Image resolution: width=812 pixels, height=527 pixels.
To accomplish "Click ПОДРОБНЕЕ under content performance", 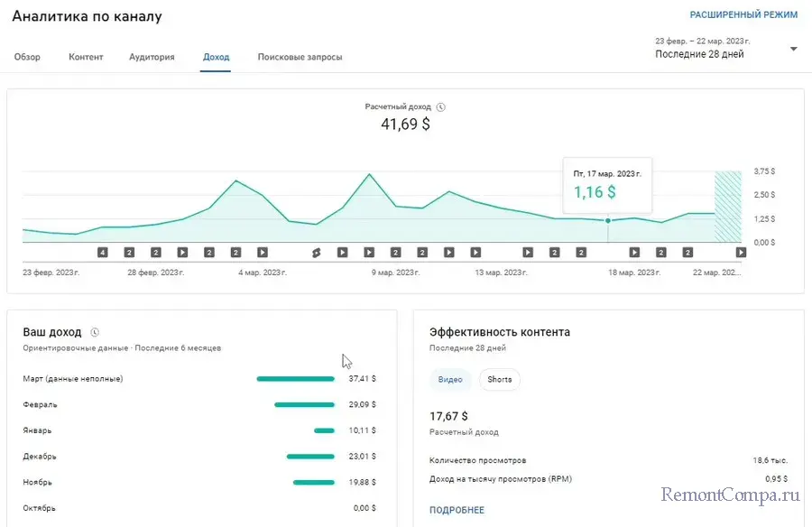I will point(457,510).
